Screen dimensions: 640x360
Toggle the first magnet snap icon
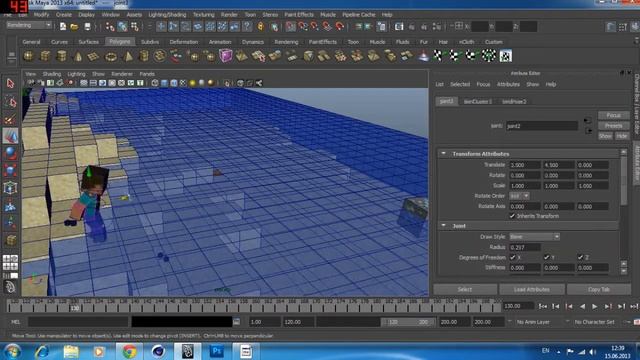290,27
